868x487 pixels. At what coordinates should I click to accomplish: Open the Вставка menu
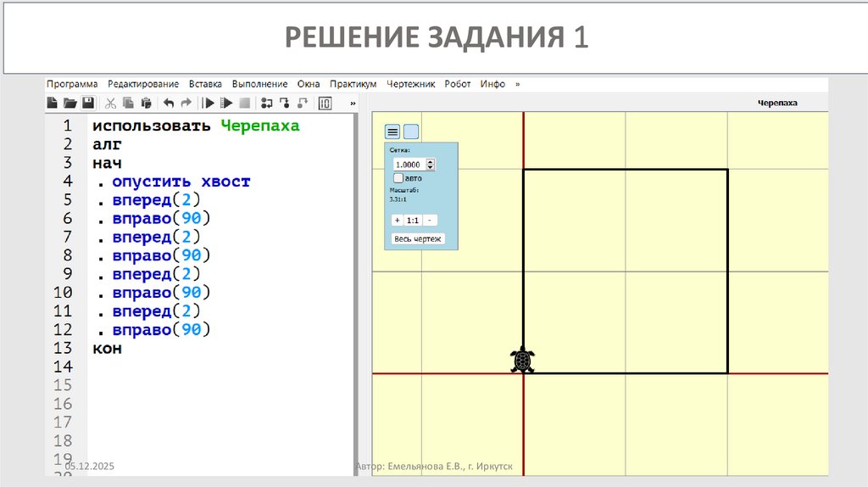(205, 84)
